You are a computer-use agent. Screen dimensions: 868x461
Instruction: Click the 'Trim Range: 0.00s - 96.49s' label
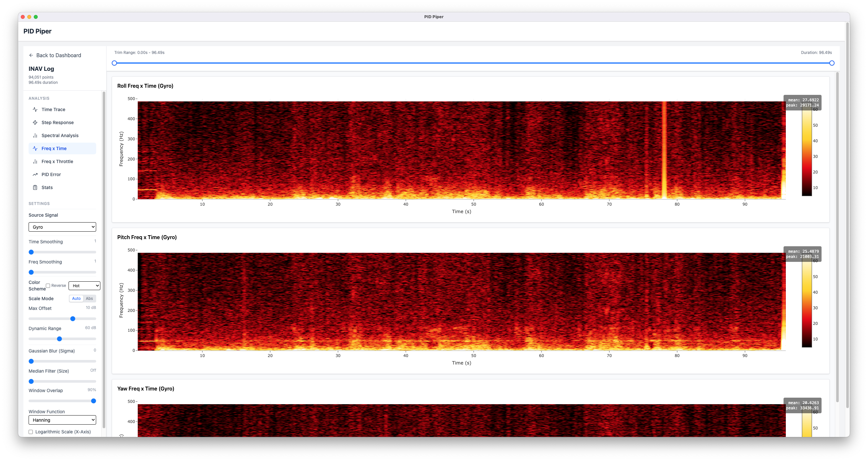pyautogui.click(x=139, y=53)
